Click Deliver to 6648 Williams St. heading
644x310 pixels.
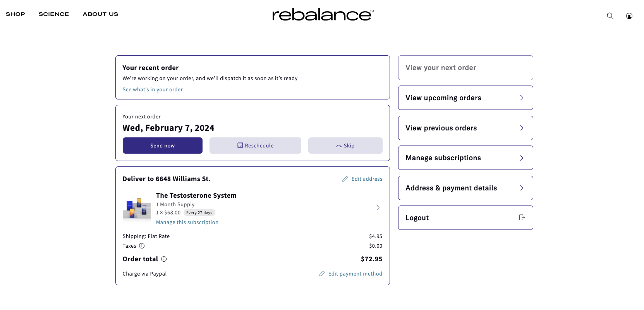[167, 179]
